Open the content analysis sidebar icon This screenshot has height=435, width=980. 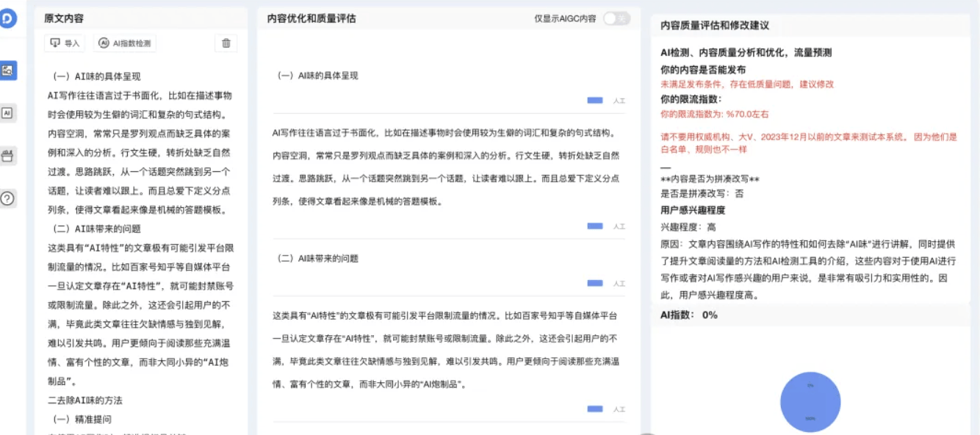tap(8, 71)
